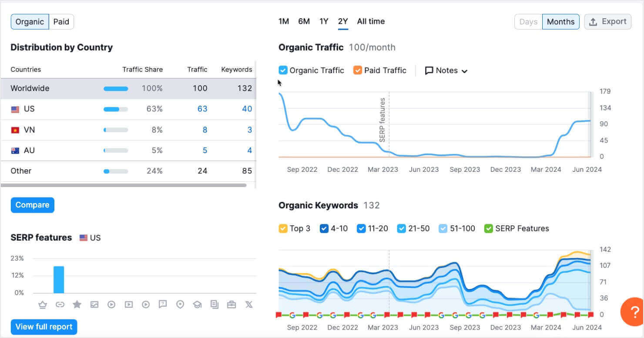The width and height of the screenshot is (644, 338).
Task: Click the US traffic value link
Action: [x=202, y=109]
